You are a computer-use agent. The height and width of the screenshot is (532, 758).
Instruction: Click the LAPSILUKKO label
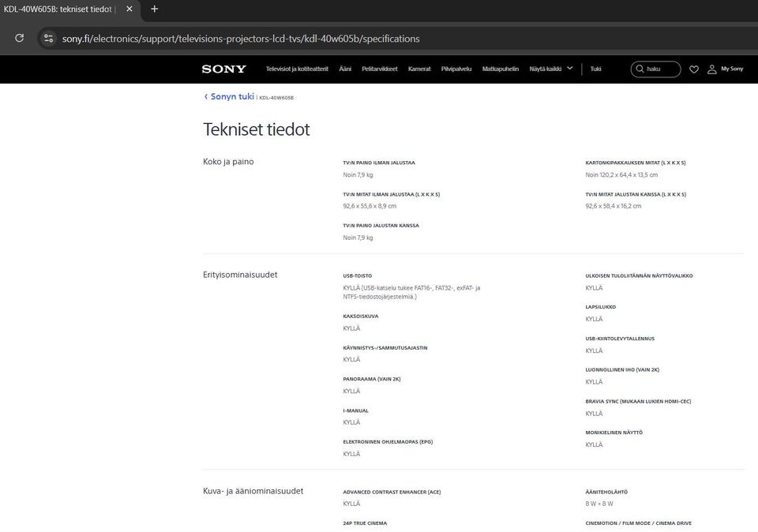(600, 307)
